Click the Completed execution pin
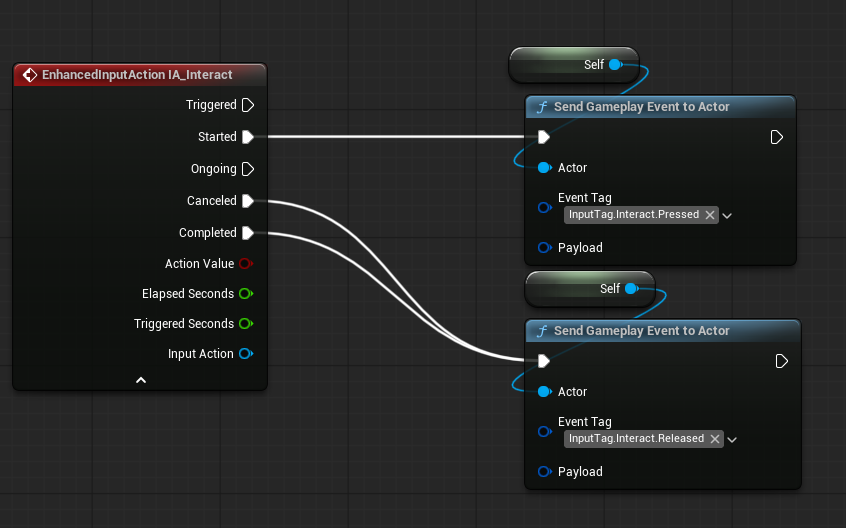The height and width of the screenshot is (528, 846). coord(248,233)
